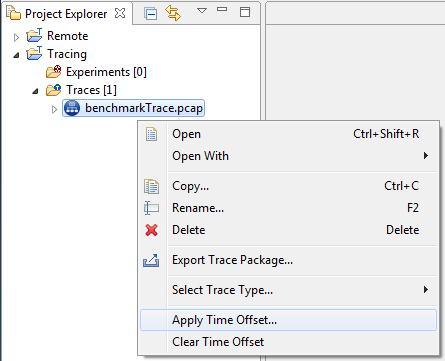Open the Project Explorer view menu triangle
The image size is (445, 361).
pyautogui.click(x=202, y=11)
